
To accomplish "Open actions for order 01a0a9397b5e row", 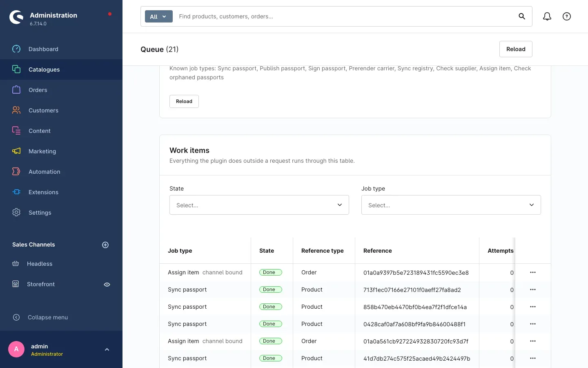I will coord(533,272).
